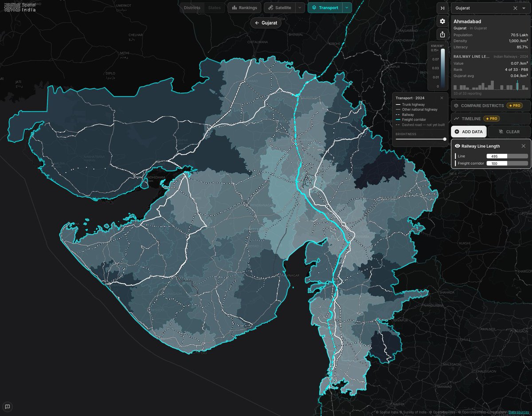Click the Ahmadabad district title
The image size is (532, 416).
click(x=467, y=21)
